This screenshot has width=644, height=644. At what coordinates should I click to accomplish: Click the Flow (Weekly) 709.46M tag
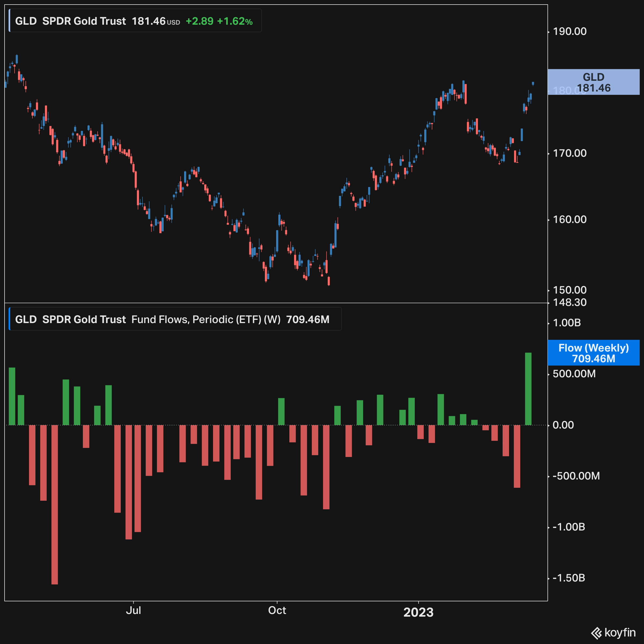pyautogui.click(x=594, y=353)
